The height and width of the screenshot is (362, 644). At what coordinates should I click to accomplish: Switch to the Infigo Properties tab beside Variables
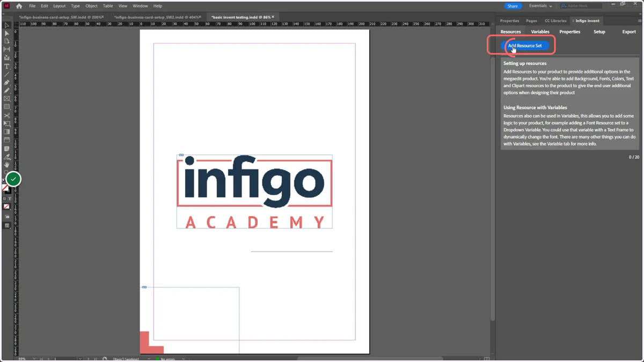coord(569,32)
